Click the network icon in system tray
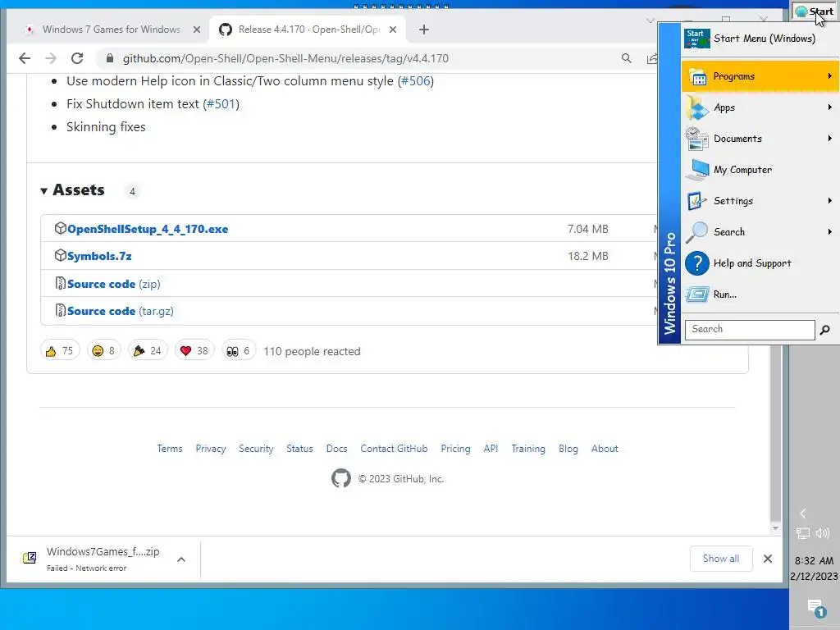 pos(802,533)
